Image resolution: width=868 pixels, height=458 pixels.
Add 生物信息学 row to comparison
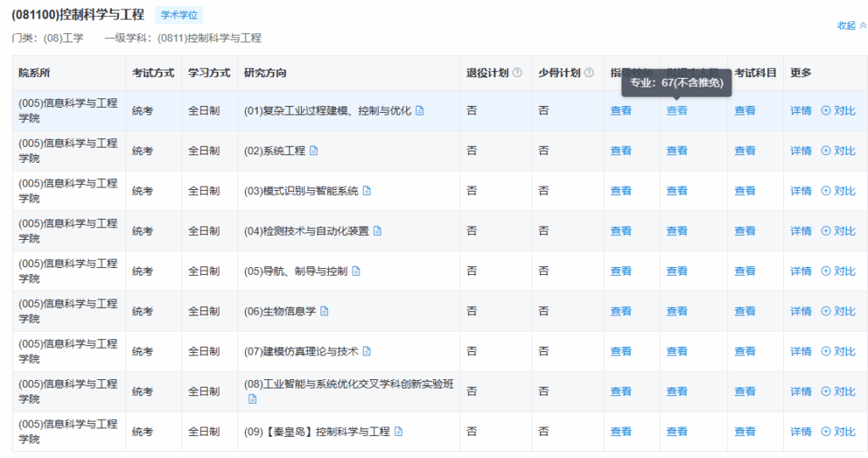(x=838, y=311)
